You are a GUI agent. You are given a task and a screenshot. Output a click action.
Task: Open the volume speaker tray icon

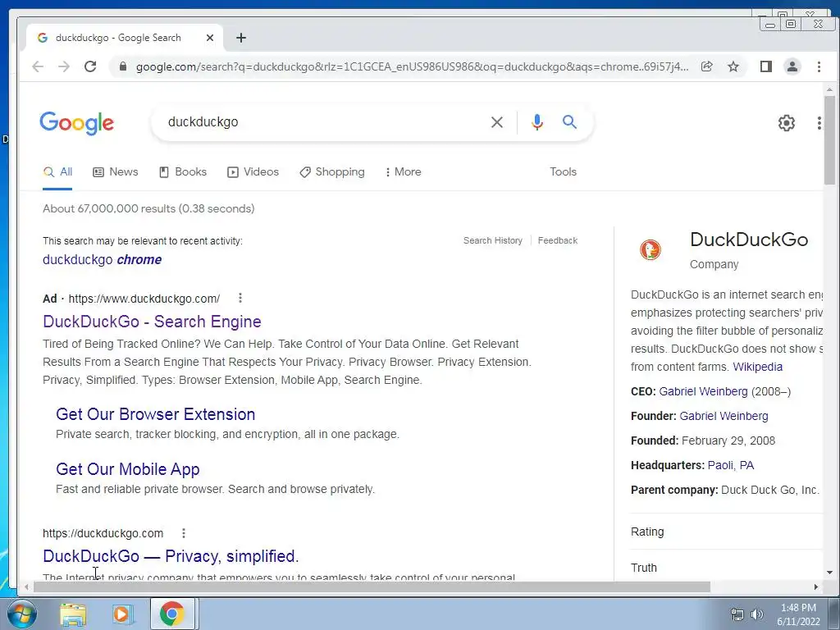pos(756,614)
